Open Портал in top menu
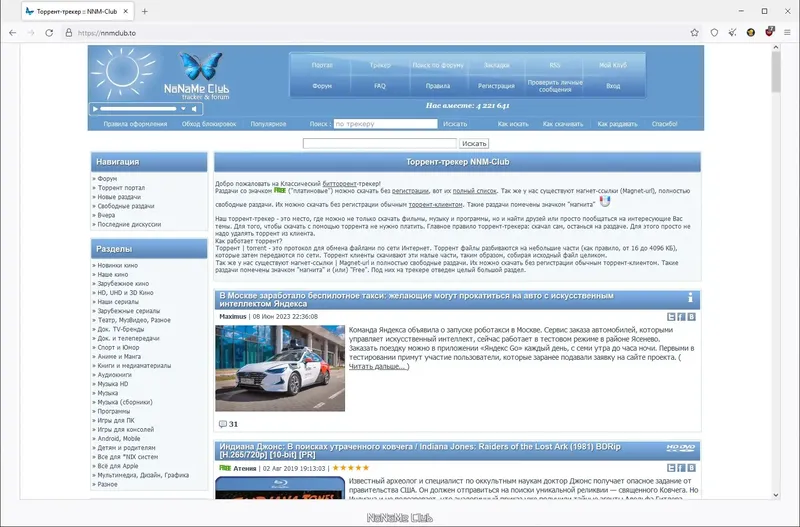This screenshot has height=527, width=800. pos(322,65)
